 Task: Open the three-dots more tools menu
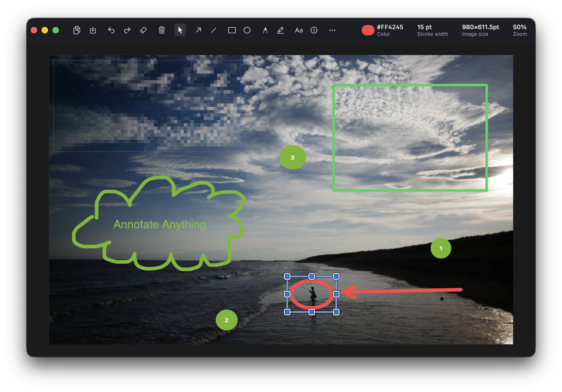[332, 30]
